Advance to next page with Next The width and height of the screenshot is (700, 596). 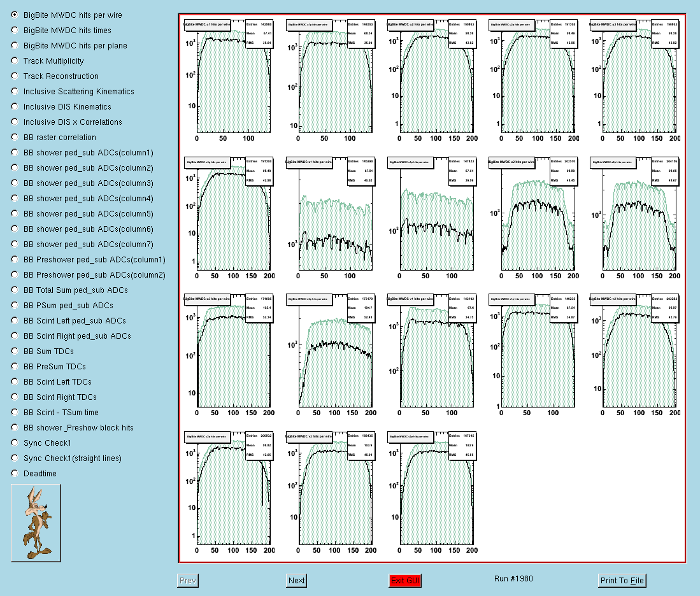point(296,580)
